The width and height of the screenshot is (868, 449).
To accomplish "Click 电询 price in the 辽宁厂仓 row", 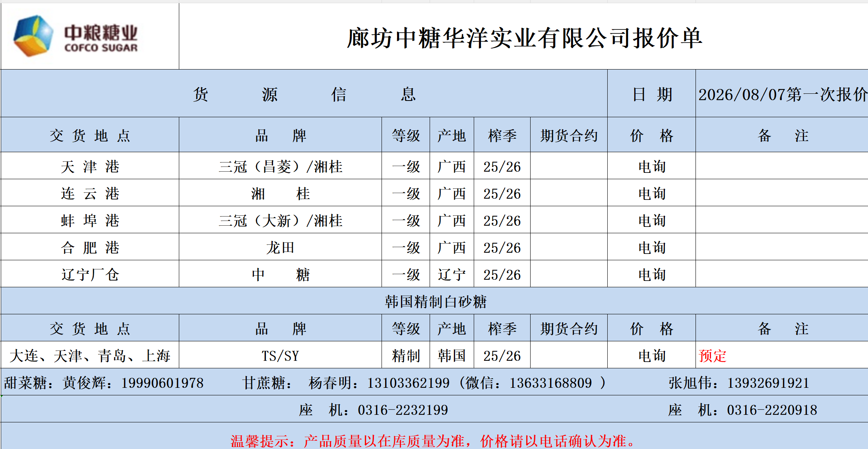I will pos(651,274).
